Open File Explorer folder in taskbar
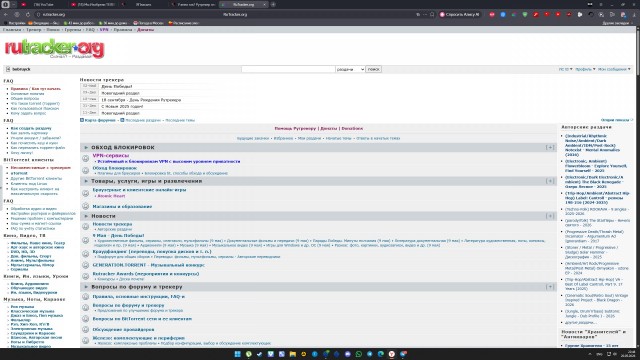Viewport: 640px width, 360px height. click(x=292, y=354)
